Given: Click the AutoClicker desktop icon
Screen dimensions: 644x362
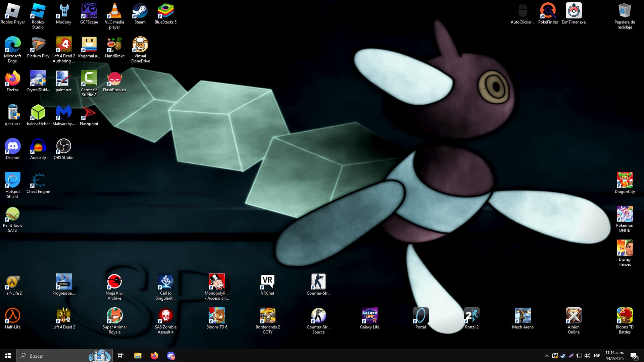Looking at the screenshot, I should point(523,13).
